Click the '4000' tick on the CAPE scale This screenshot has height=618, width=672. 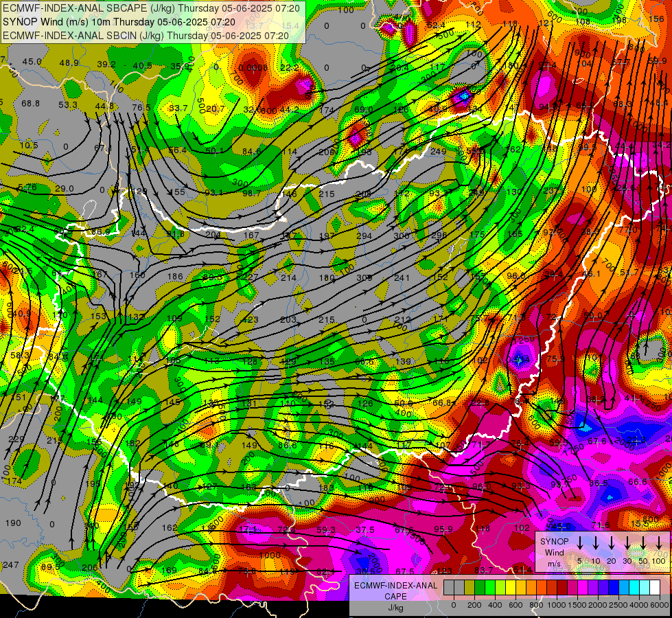tap(639, 605)
